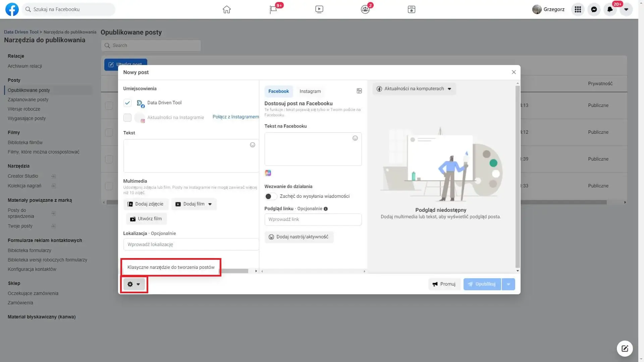Select checkbox of fourth published post row
This screenshot has height=362, width=644.
(x=109, y=186)
